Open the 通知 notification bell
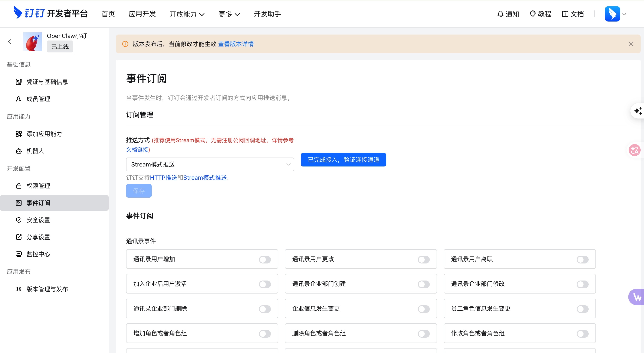This screenshot has height=353, width=644. [x=508, y=14]
